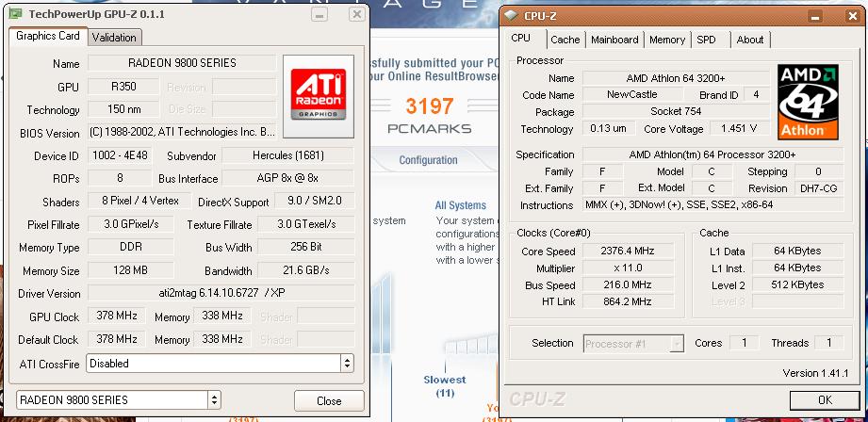Viewport: 868px width, 422px height.
Task: Open the Cache tab in CPU-Z
Action: point(565,40)
